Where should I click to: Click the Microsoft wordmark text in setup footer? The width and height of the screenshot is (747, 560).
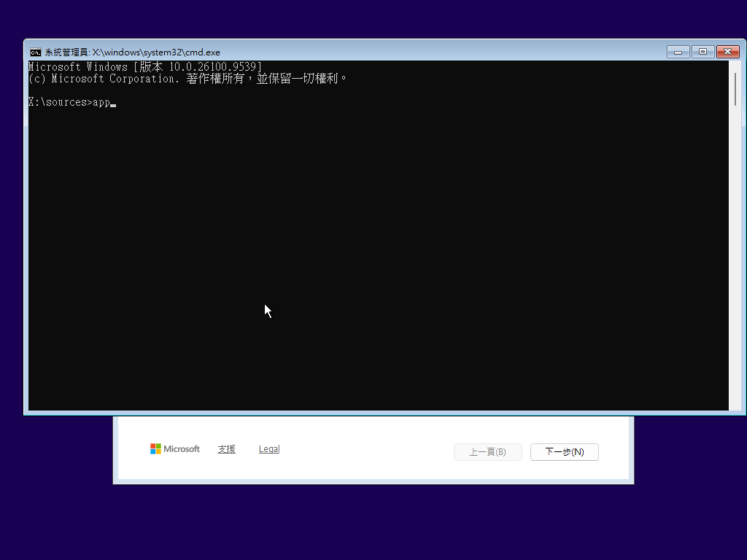click(182, 448)
